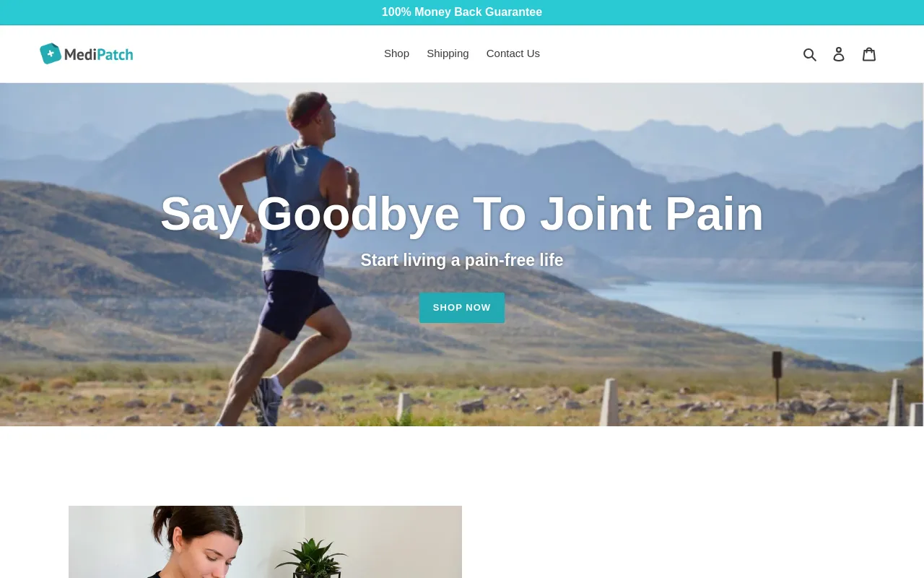Screen dimensions: 924x578
Task: Select the Shipping navigation link
Action: tap(448, 53)
